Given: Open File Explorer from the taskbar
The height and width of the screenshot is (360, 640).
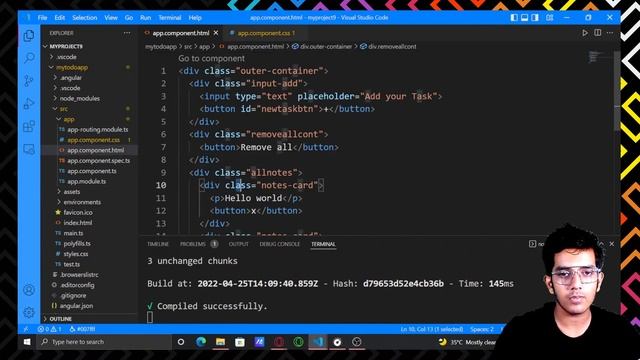Looking at the screenshot, I should pyautogui.click(x=220, y=342).
